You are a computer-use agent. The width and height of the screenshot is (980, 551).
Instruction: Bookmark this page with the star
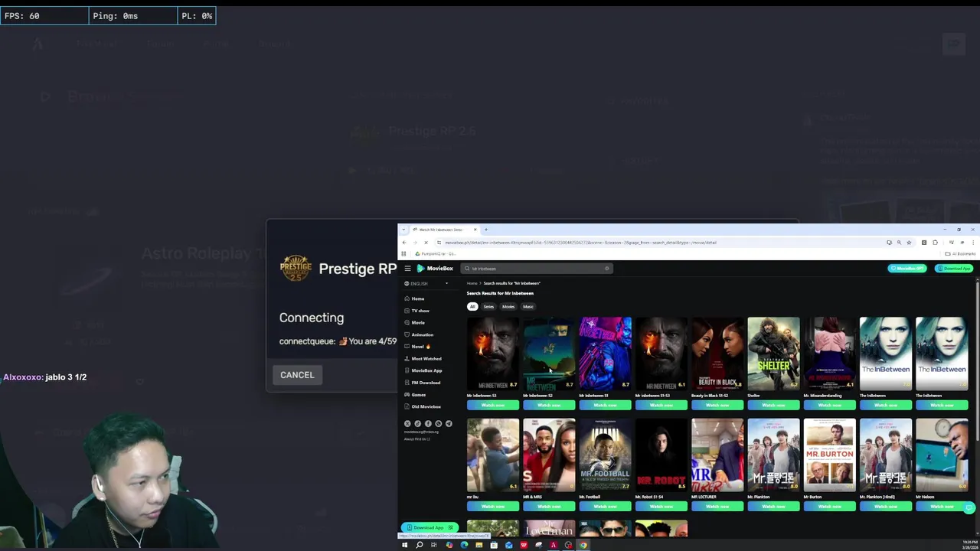point(909,243)
